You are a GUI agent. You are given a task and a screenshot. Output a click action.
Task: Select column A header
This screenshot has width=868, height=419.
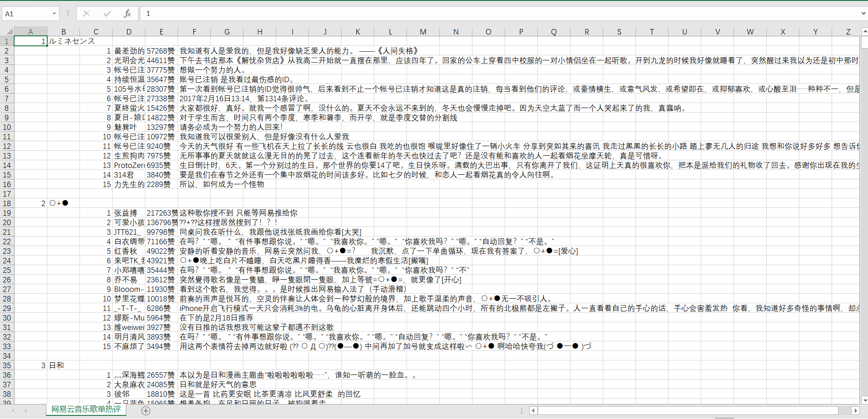30,32
